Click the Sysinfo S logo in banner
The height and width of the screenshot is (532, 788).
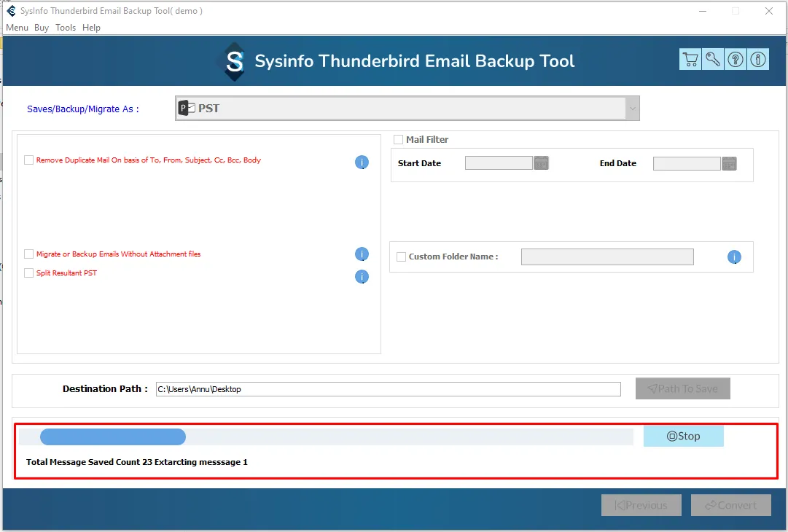coord(234,61)
